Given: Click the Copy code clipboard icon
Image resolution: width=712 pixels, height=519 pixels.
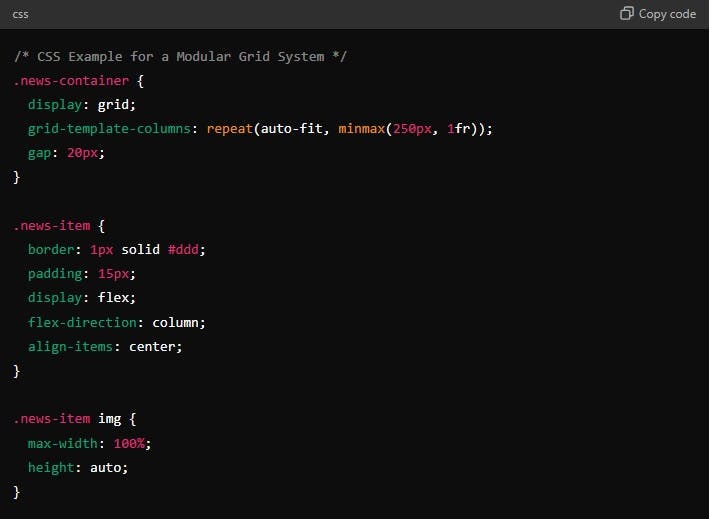Looking at the screenshot, I should tap(626, 14).
